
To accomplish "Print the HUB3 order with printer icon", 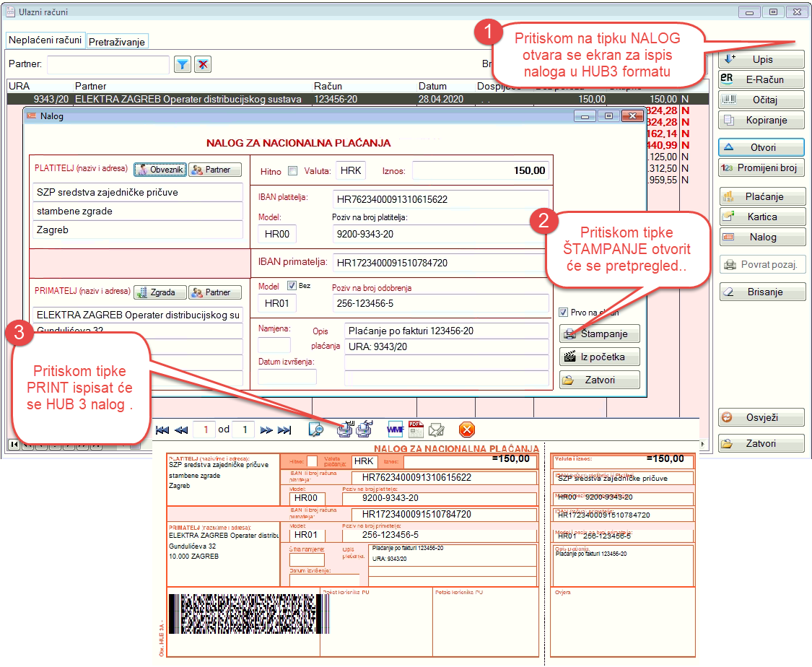I will click(x=345, y=429).
